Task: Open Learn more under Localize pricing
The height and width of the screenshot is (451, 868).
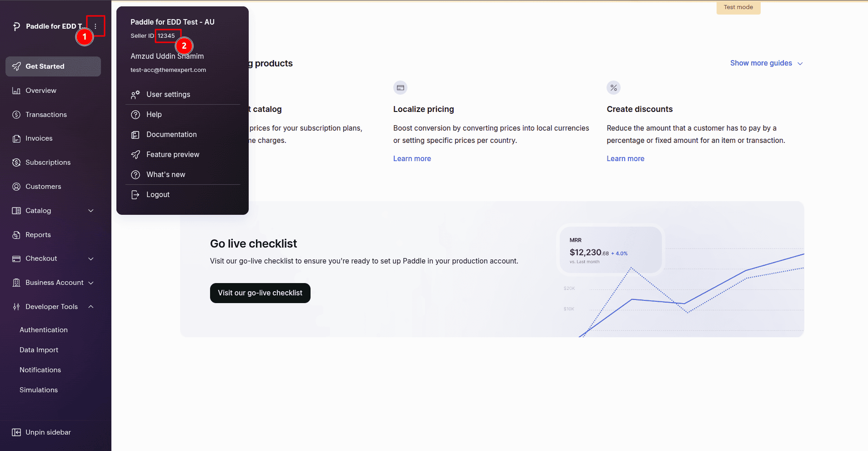Action: [412, 159]
